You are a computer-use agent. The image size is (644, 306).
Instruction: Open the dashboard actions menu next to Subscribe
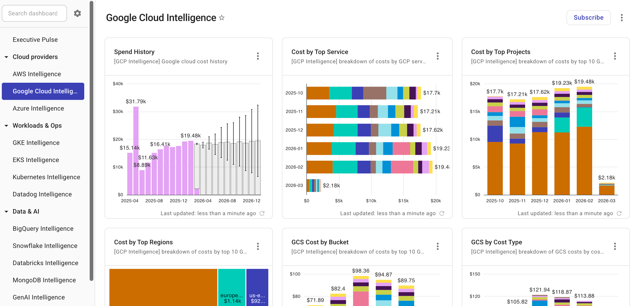[x=622, y=17]
